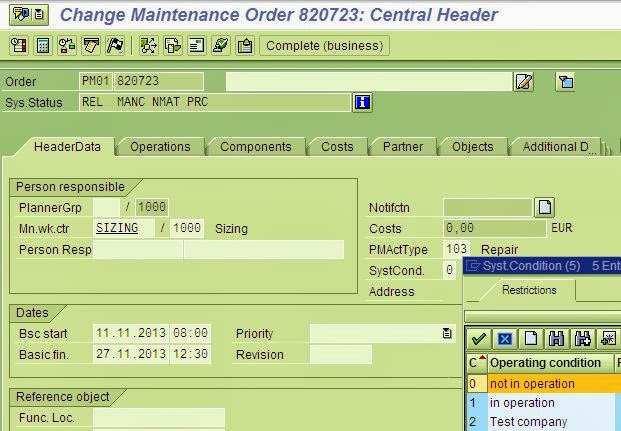
Task: Select 'in operation' row
Action: click(x=544, y=402)
